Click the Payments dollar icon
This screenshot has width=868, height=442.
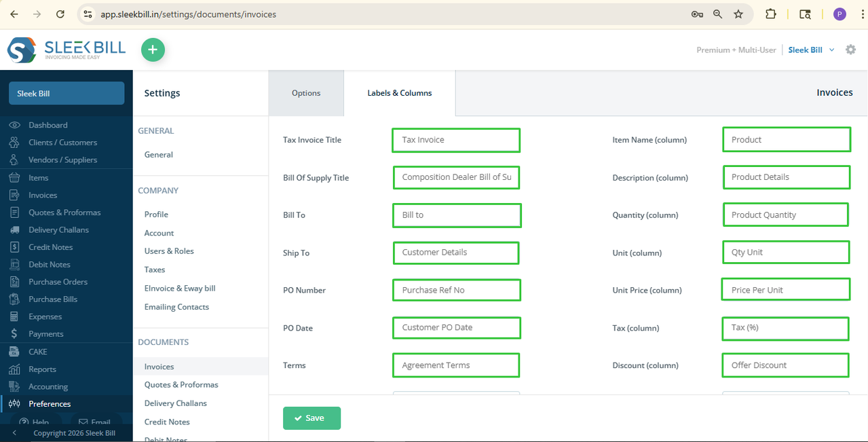14,334
